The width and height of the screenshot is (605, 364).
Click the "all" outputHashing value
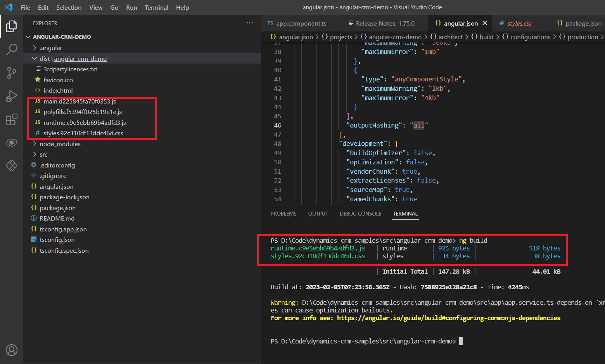[x=419, y=125]
